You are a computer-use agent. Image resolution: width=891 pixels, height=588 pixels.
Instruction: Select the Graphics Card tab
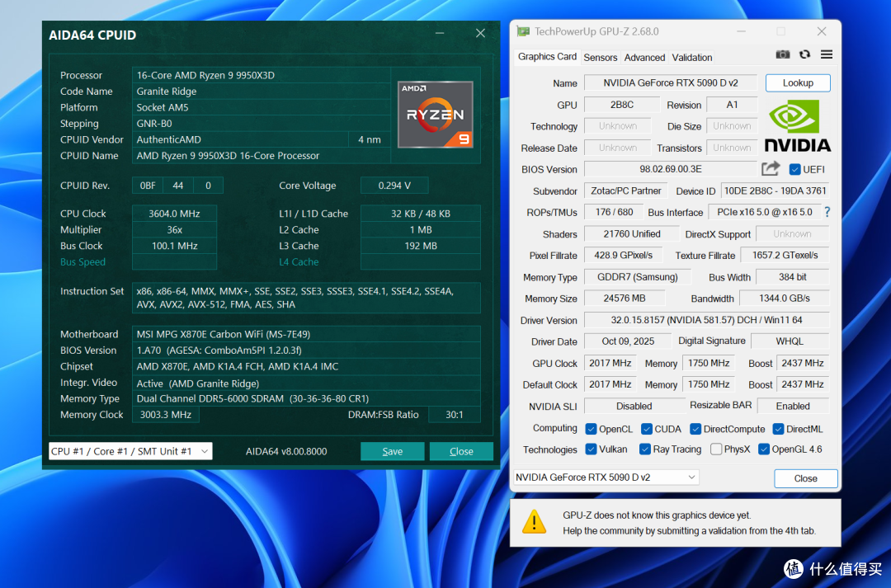(x=547, y=57)
